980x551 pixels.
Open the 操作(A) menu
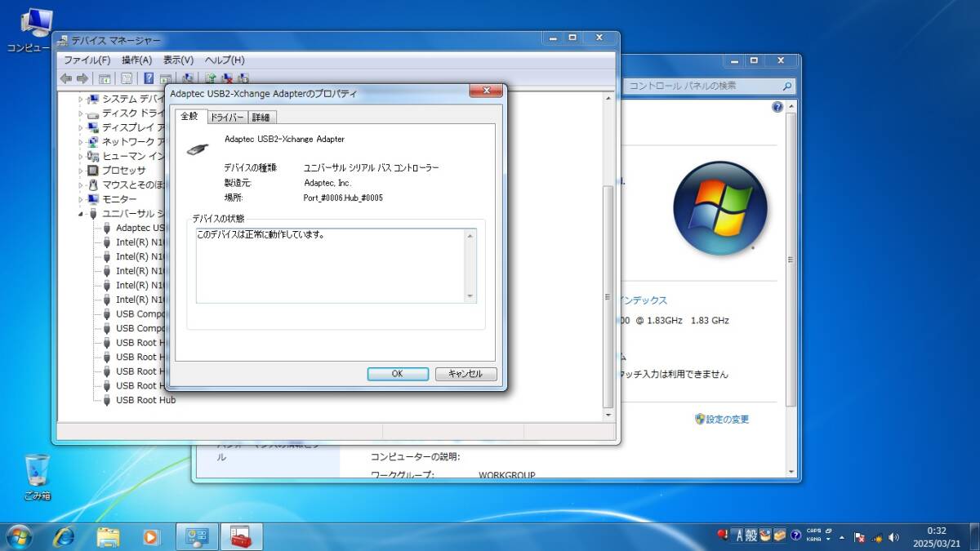[136, 60]
